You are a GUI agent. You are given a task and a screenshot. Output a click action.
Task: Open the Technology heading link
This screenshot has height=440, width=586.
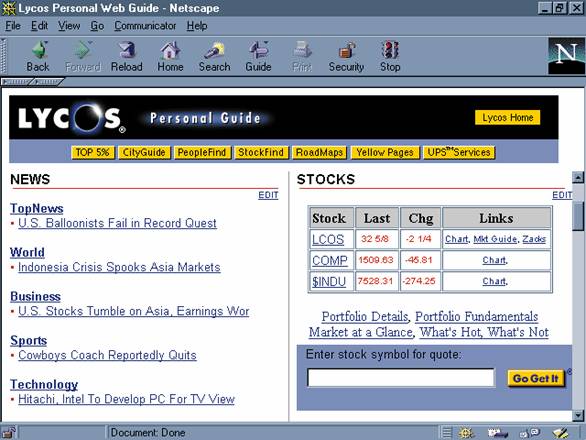tap(44, 384)
